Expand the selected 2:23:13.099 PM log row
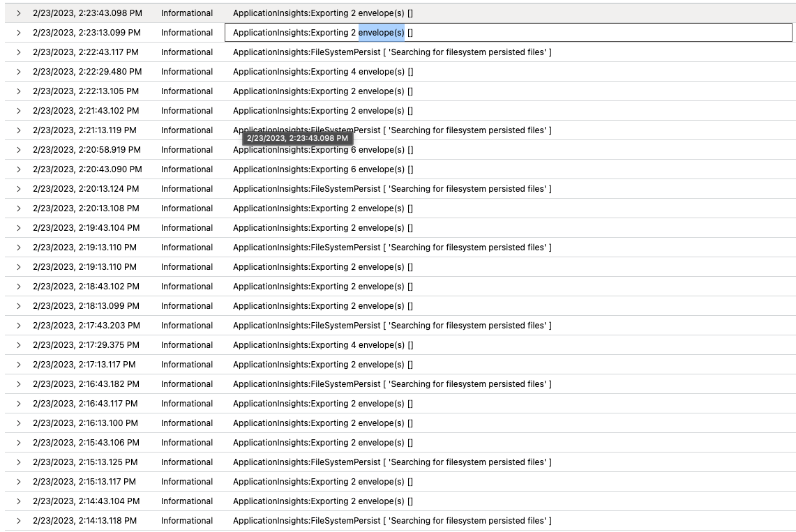Viewport: 796px width, 532px height. [x=19, y=33]
